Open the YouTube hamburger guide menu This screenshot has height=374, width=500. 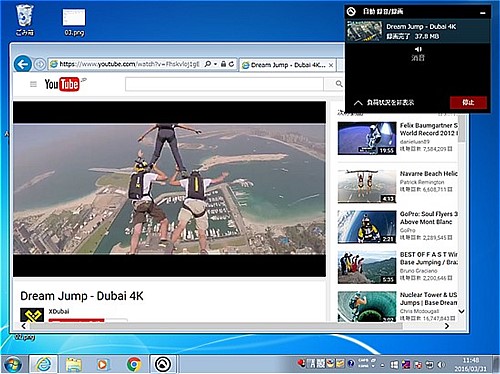pos(33,84)
